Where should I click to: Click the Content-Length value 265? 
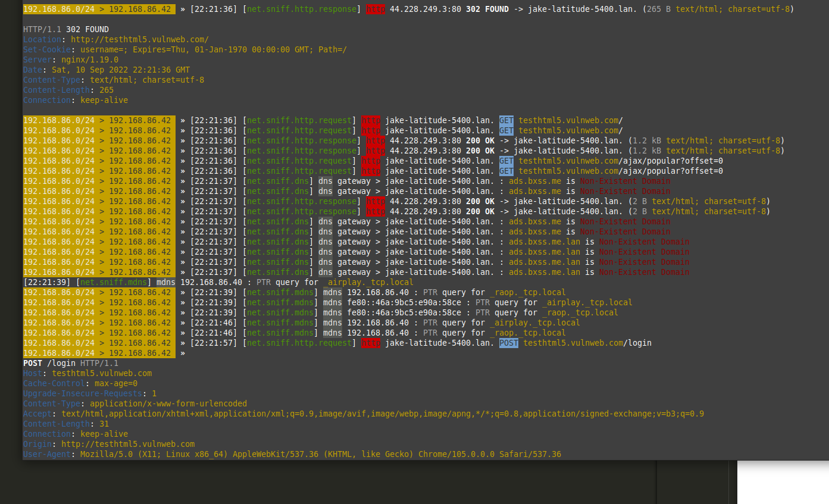[x=107, y=90]
